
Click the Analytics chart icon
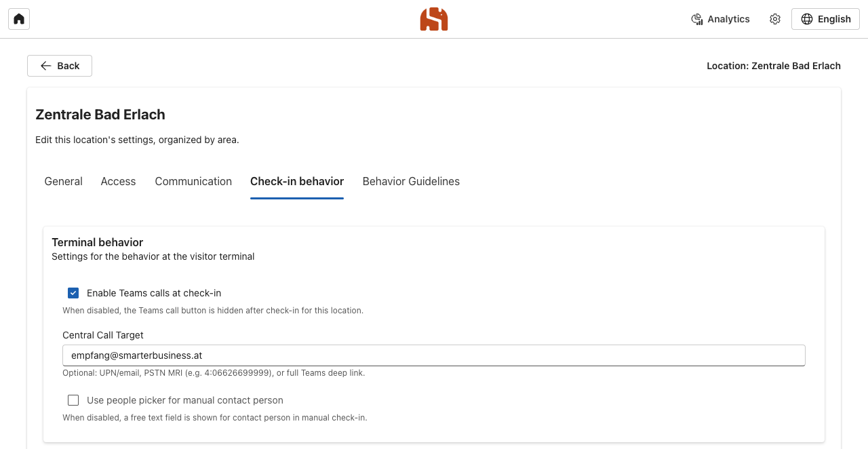coord(697,19)
